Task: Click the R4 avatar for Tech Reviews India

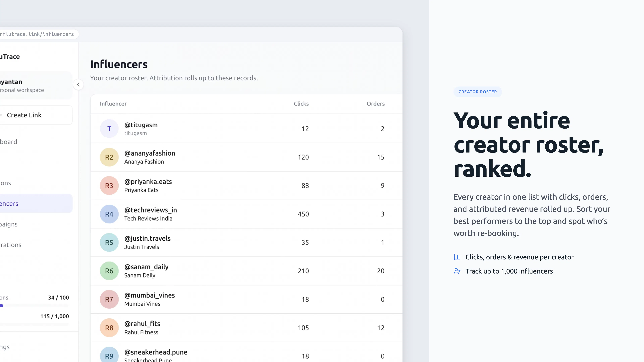Action: [109, 214]
